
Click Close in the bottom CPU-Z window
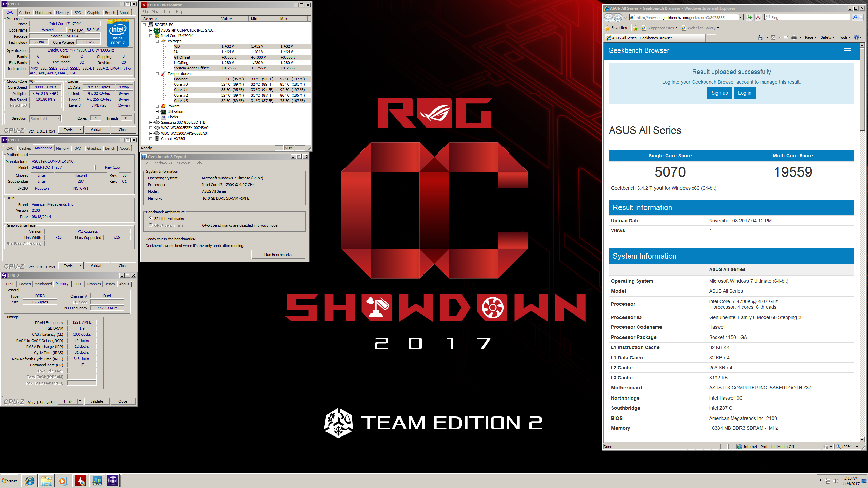123,401
